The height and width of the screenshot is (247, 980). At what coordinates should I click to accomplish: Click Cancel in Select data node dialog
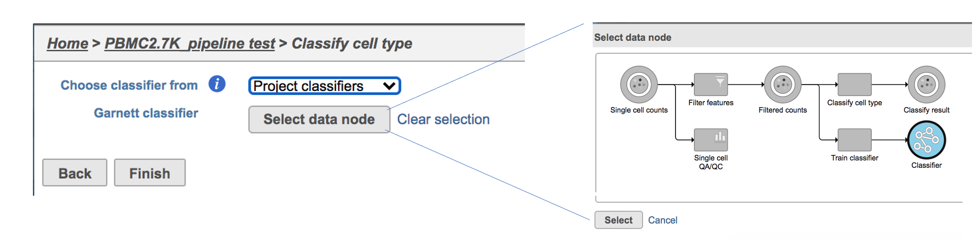coord(662,220)
